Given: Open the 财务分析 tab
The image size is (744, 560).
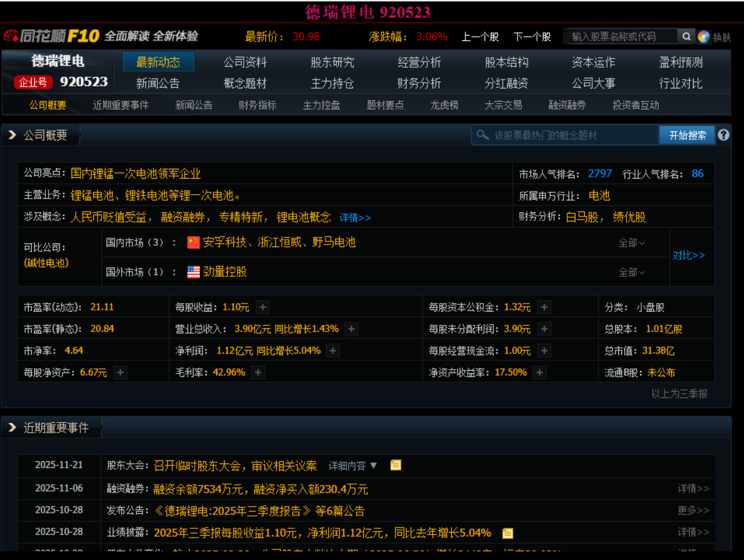Looking at the screenshot, I should [x=419, y=83].
